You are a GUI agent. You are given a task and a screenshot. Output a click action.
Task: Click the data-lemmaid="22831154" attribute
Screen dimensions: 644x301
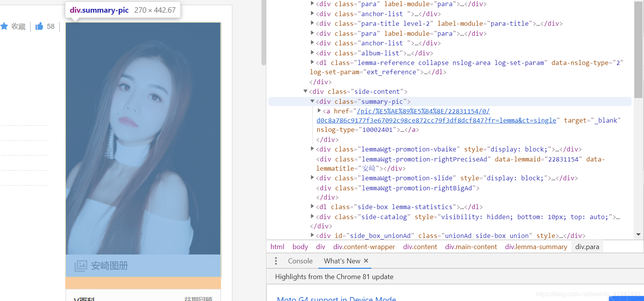pos(538,159)
